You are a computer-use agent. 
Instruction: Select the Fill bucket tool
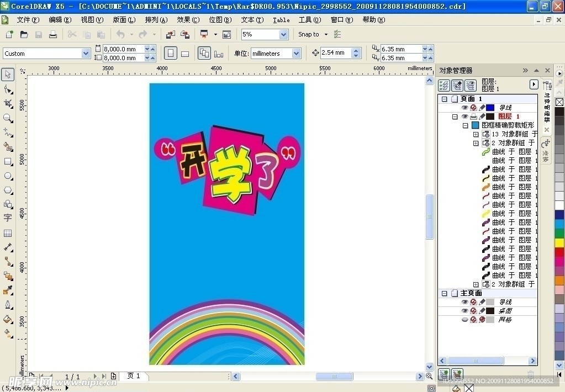8,319
